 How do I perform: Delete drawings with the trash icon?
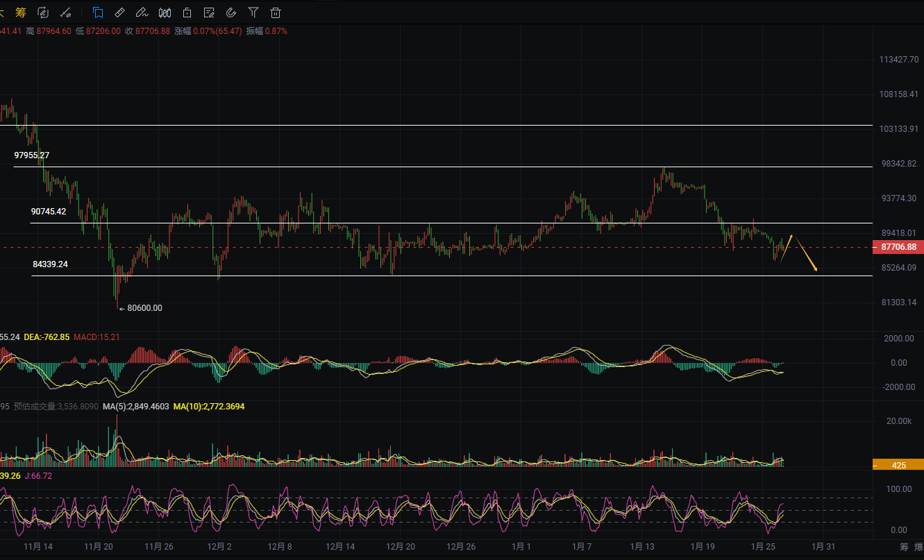pos(276,12)
